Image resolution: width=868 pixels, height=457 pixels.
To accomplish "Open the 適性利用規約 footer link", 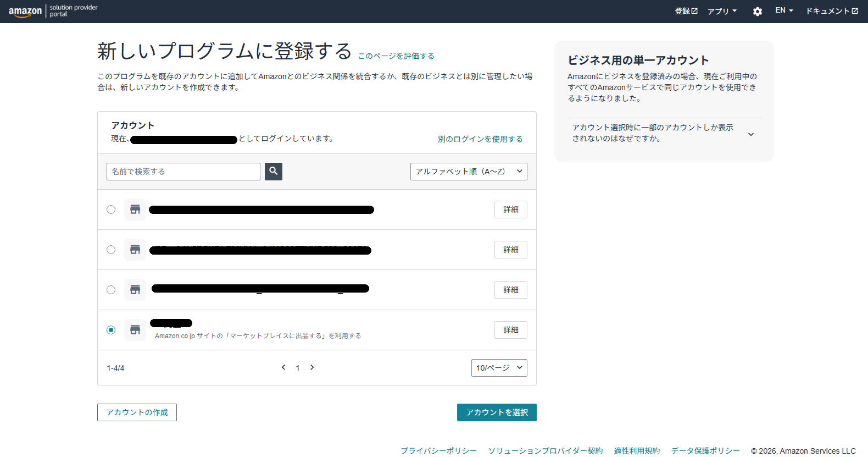I will click(x=637, y=451).
